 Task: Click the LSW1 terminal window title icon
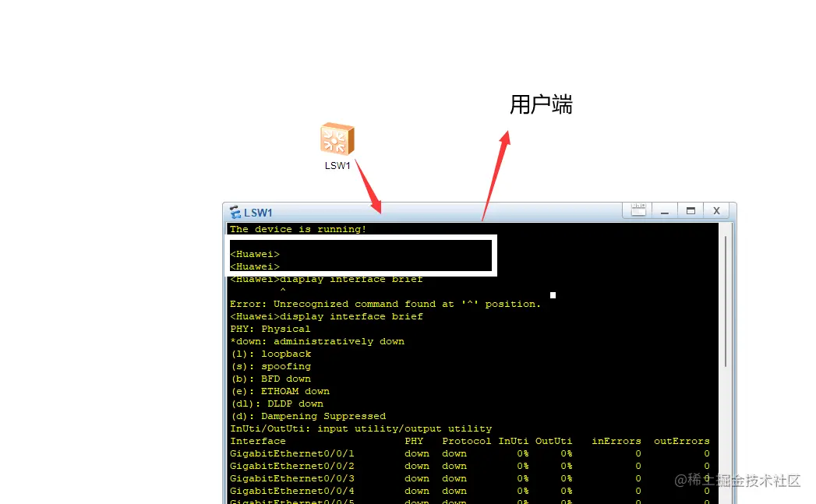[x=235, y=212]
